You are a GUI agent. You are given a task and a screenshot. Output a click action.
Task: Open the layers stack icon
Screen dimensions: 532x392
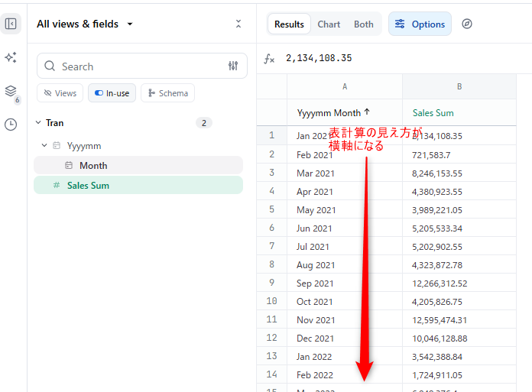(x=11, y=91)
